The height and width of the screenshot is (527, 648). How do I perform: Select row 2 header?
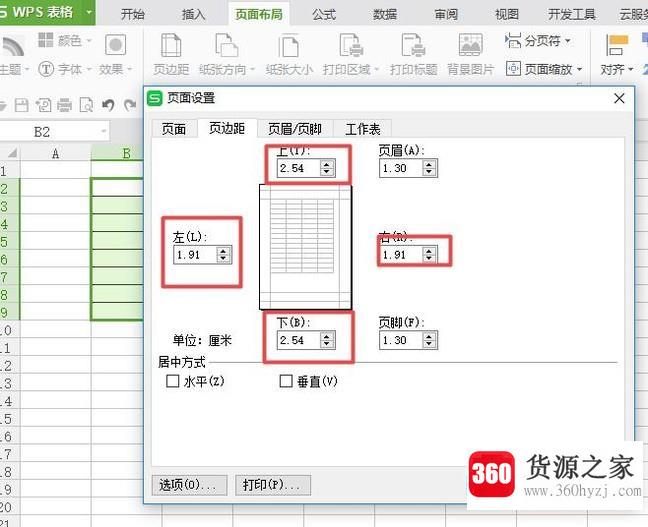tap(10, 188)
